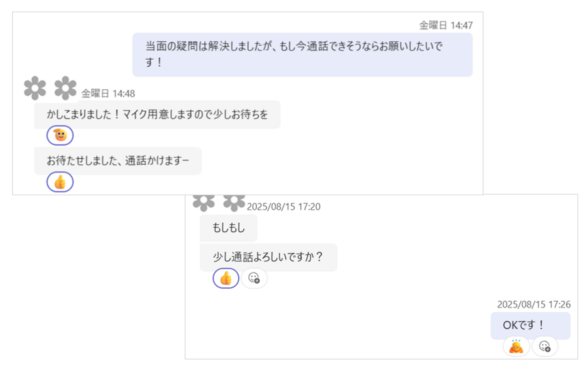Toggle thumbs-up reaction under お待たせしました message

point(60,182)
